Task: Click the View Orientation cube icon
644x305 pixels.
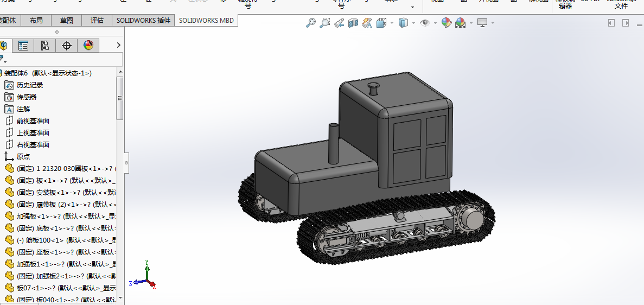Action: 381,23
